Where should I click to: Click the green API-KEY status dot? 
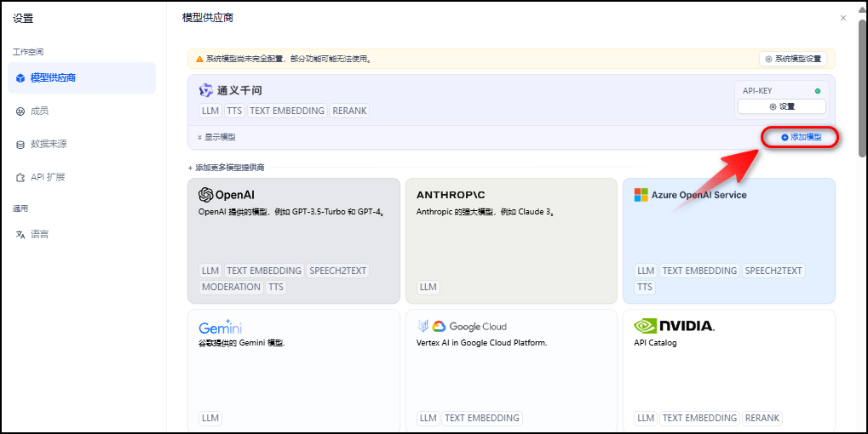[x=818, y=91]
